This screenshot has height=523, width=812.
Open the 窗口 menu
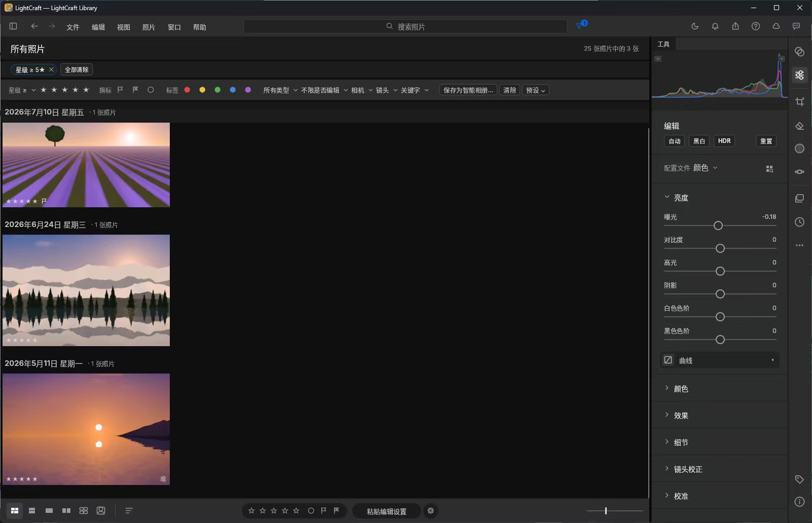[174, 27]
